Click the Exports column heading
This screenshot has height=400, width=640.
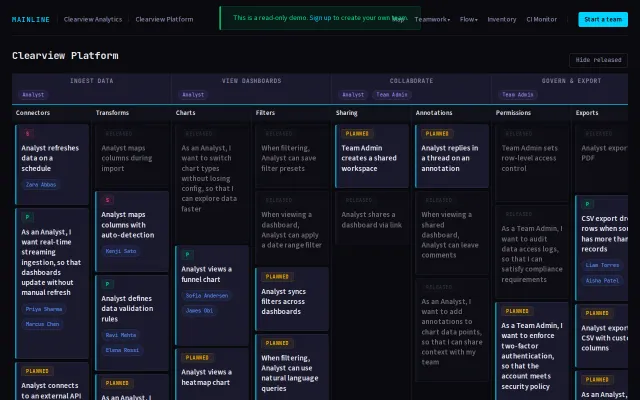(x=587, y=113)
